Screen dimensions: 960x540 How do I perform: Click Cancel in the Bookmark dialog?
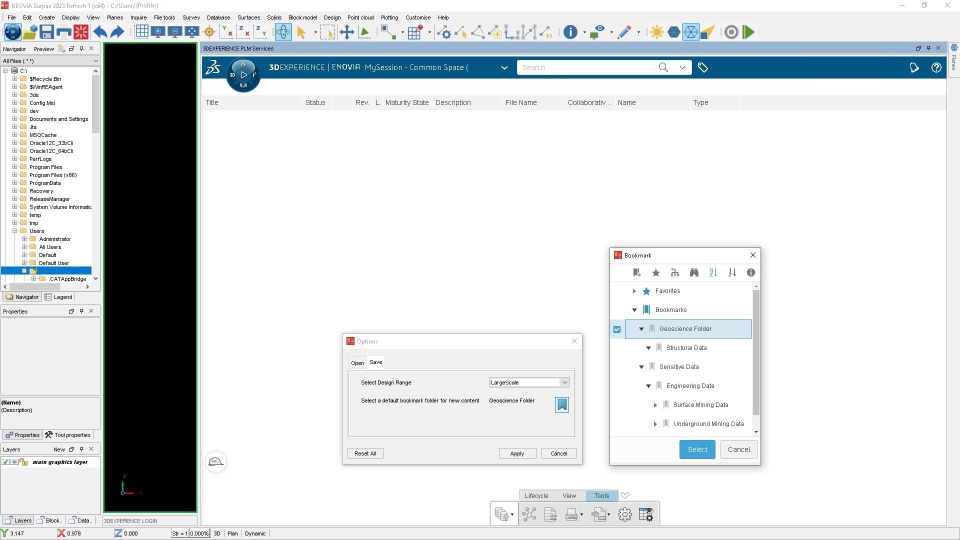(x=738, y=449)
